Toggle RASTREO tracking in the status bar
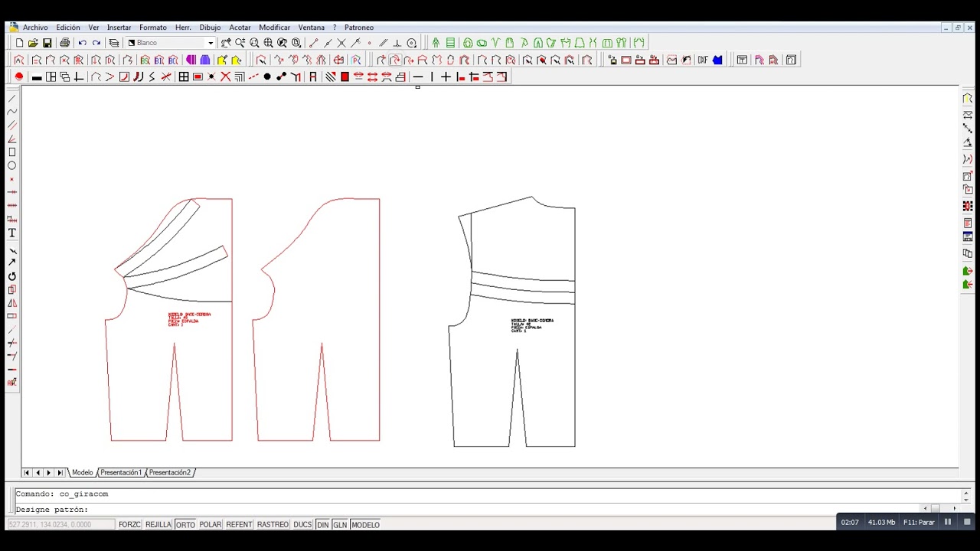The image size is (980, 551). click(x=273, y=525)
